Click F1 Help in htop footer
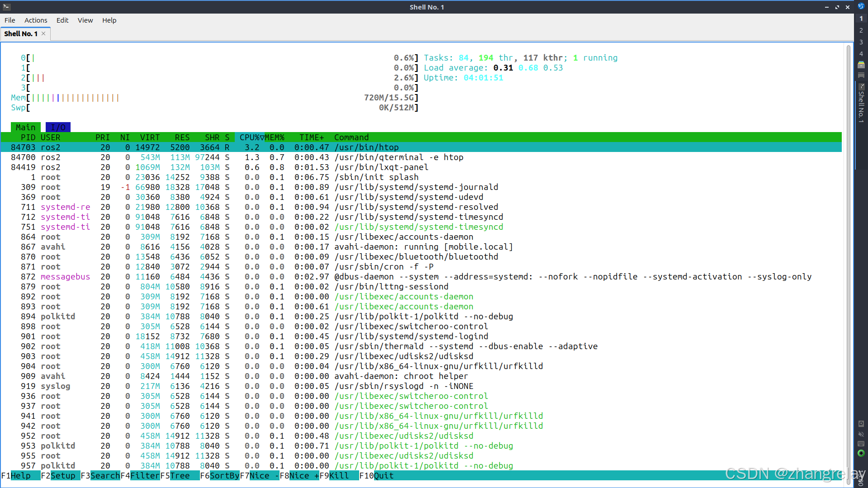The height and width of the screenshot is (488, 868). pos(21,476)
